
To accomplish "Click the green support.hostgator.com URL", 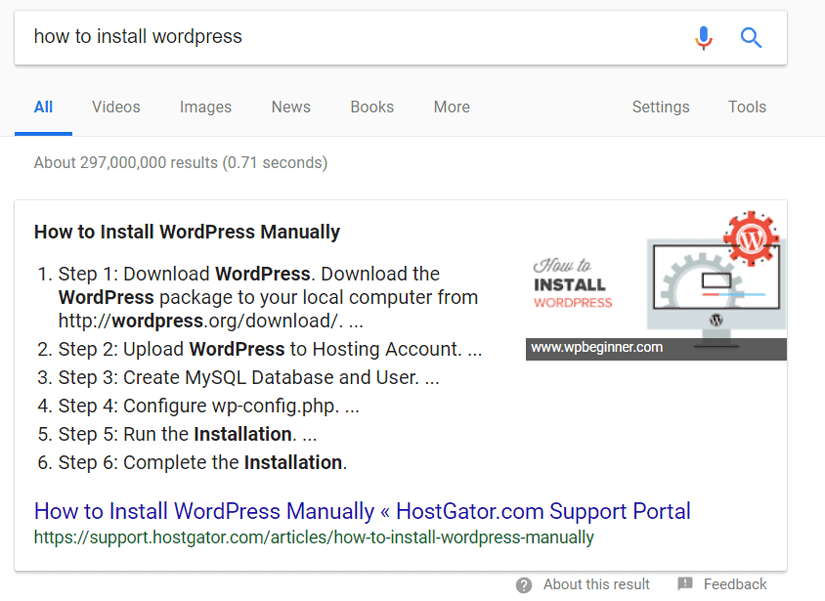I will coord(314,537).
